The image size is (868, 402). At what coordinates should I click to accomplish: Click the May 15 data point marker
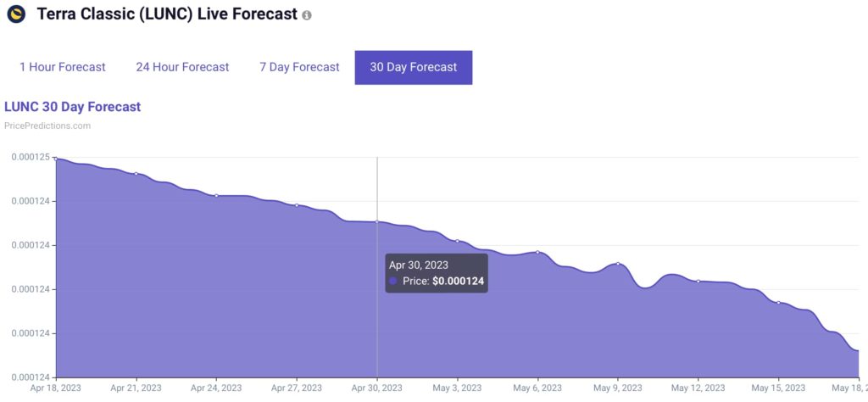click(x=778, y=303)
